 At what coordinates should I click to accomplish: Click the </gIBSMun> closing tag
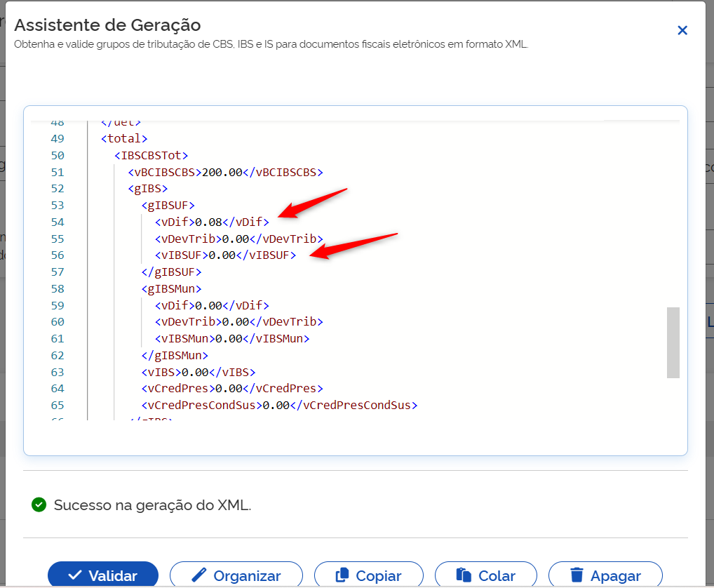pyautogui.click(x=175, y=355)
